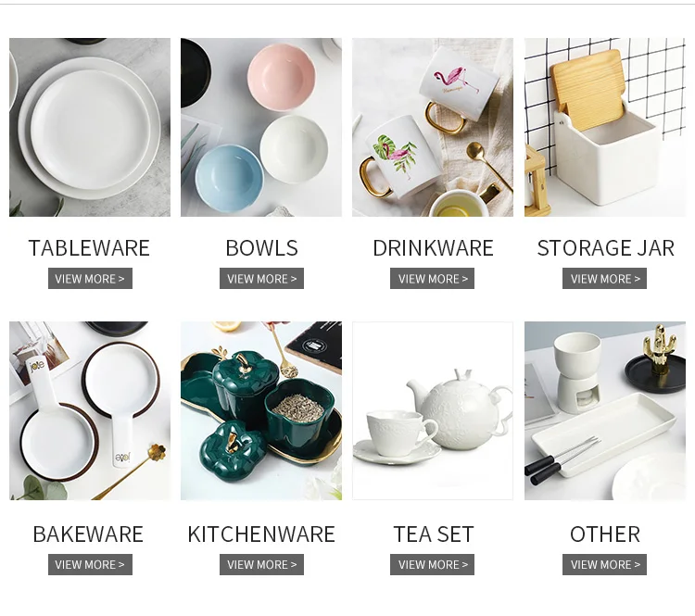Click View More under Kitchenware
This screenshot has width=695, height=616.
pos(261,565)
